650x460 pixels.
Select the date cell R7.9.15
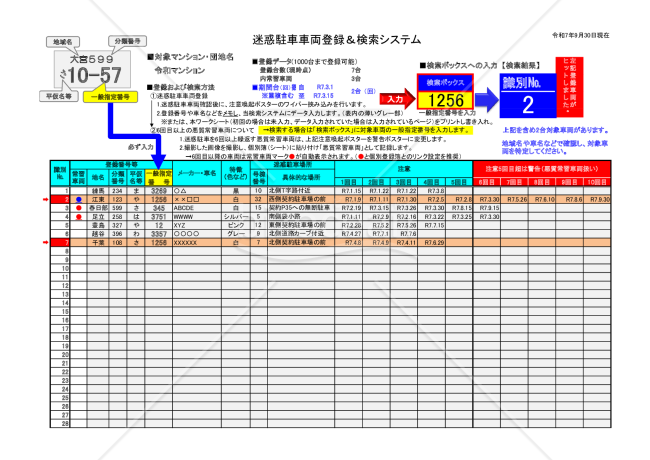(487, 208)
